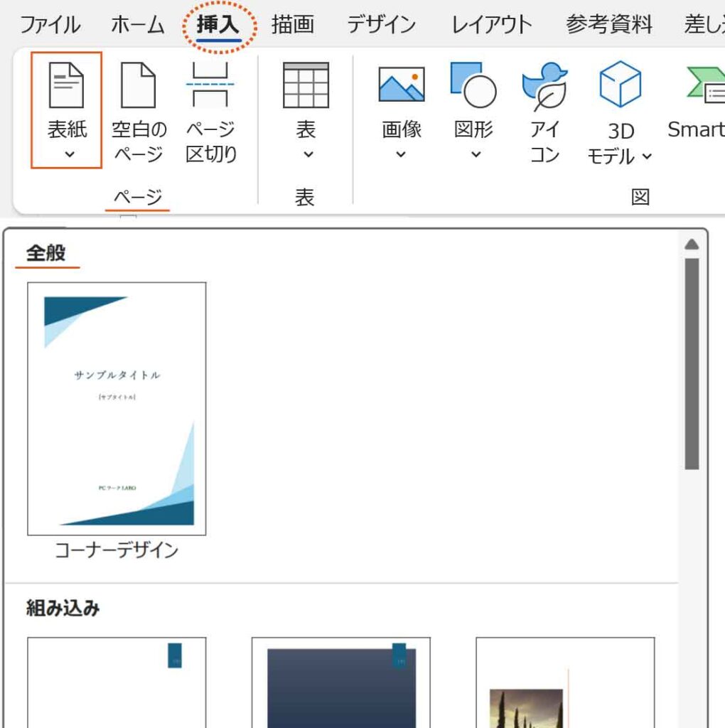The width and height of the screenshot is (725, 728).
Task: Open the アイコン icons gallery
Action: click(544, 87)
